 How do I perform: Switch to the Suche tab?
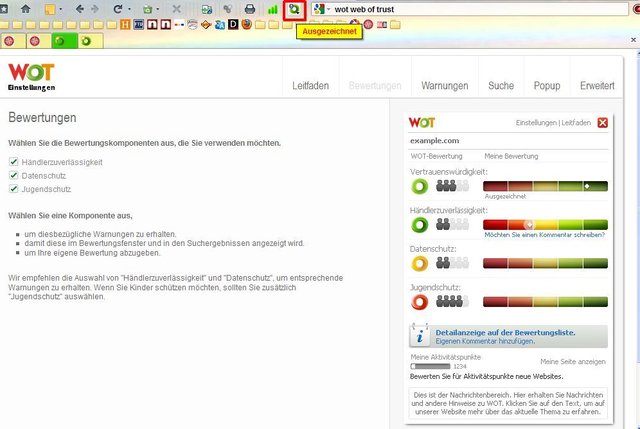[x=501, y=86]
